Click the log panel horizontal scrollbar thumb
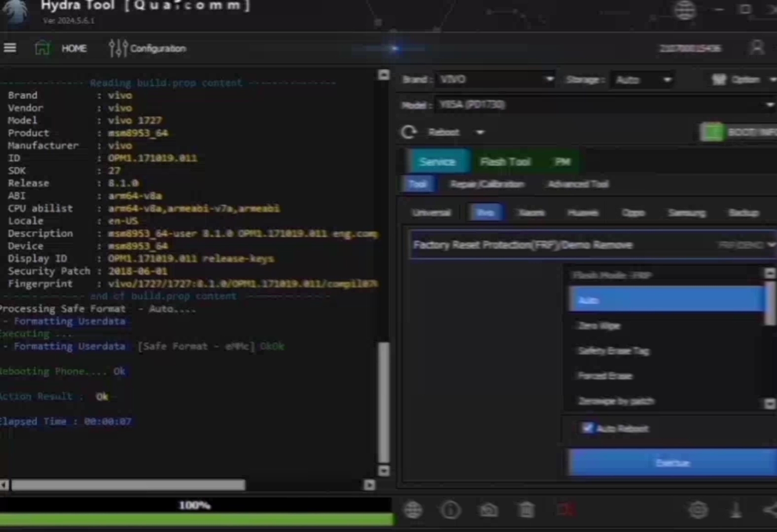 128,485
